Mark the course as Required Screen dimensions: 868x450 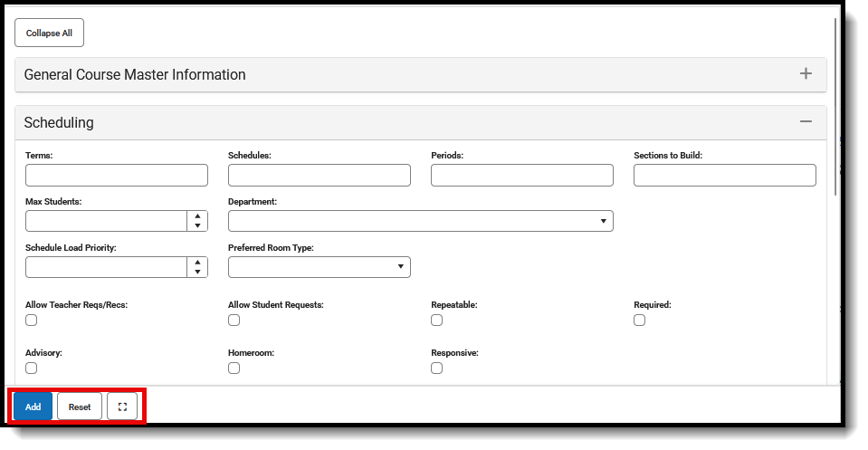tap(640, 321)
